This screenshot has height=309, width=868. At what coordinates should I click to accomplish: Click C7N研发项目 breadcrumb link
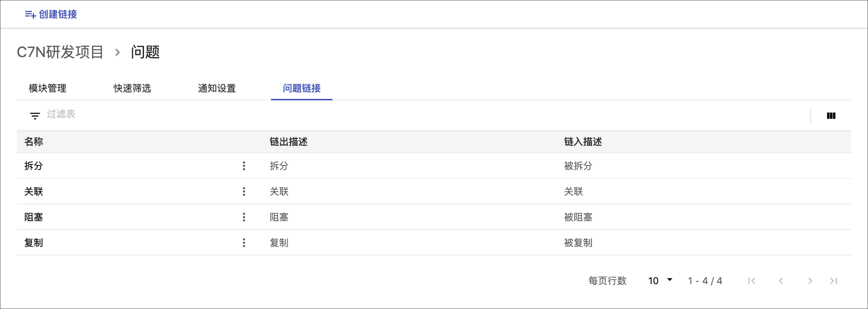(x=60, y=52)
